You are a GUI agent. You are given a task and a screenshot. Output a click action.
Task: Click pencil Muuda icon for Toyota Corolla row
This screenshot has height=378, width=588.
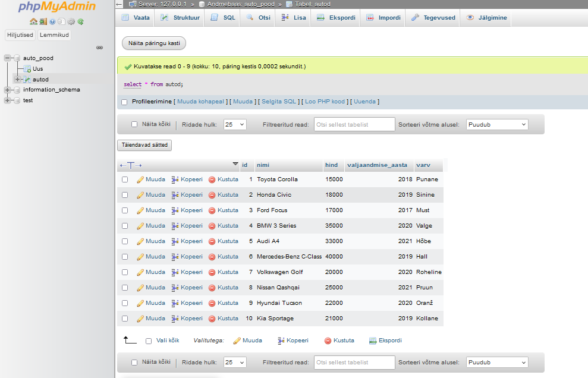(140, 179)
